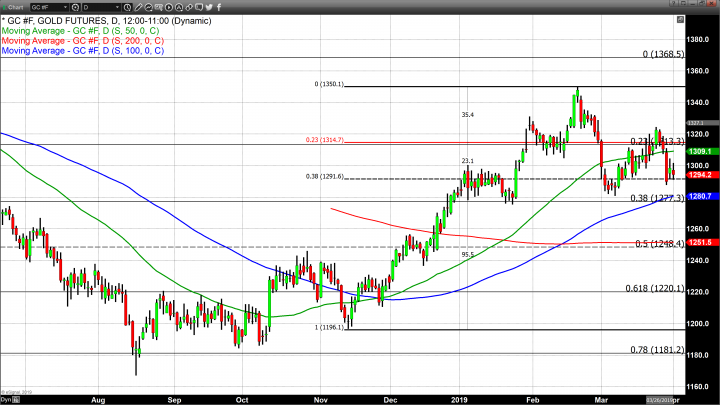Share chart via Twitter icon
Screen dimensions: 720x405
pos(209,7)
